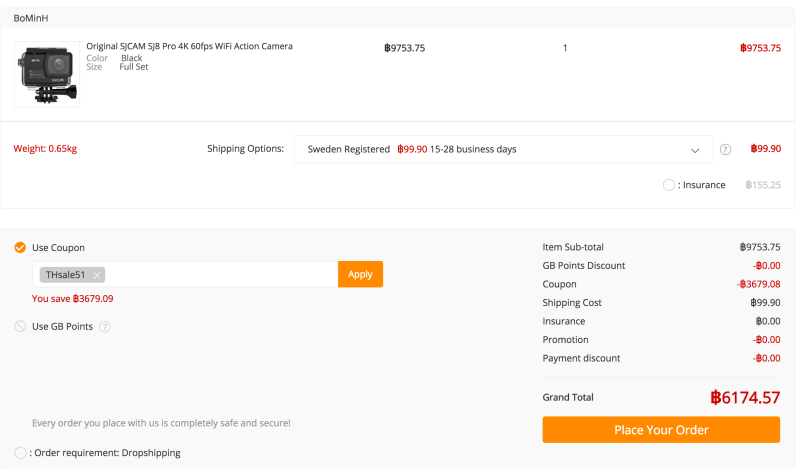Click the ฿155.25 insurance price

(763, 185)
